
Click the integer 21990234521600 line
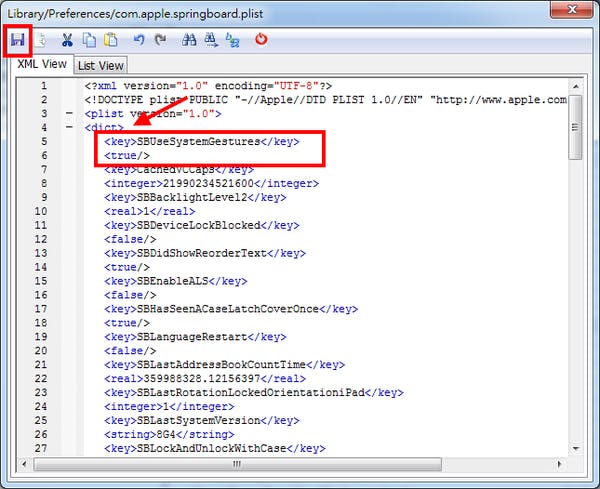click(211, 183)
